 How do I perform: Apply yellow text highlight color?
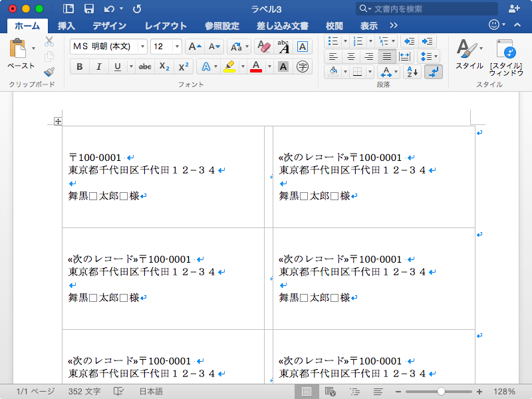pyautogui.click(x=229, y=67)
